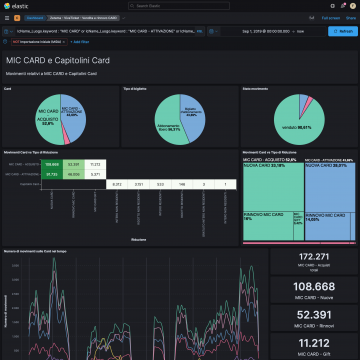Click the 11.212 MIC CARD Gift metric
Screen dimensions: 360x360
coord(314,346)
